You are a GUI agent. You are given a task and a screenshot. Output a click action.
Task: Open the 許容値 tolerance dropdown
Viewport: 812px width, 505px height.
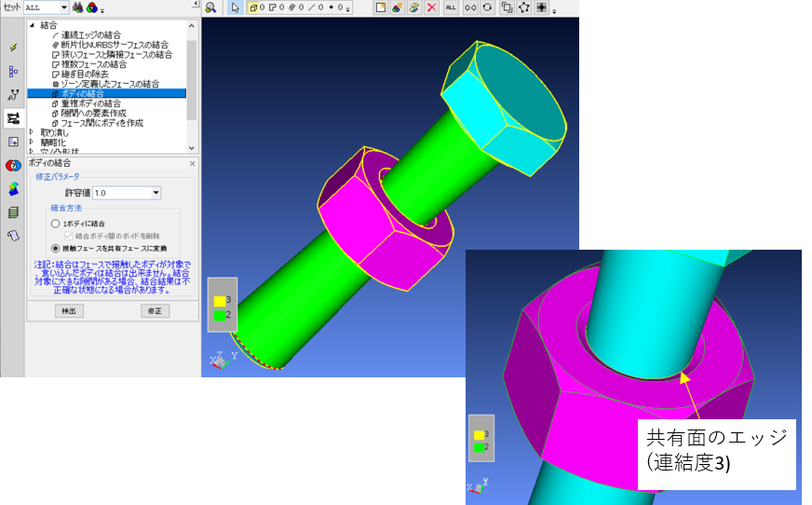click(156, 193)
